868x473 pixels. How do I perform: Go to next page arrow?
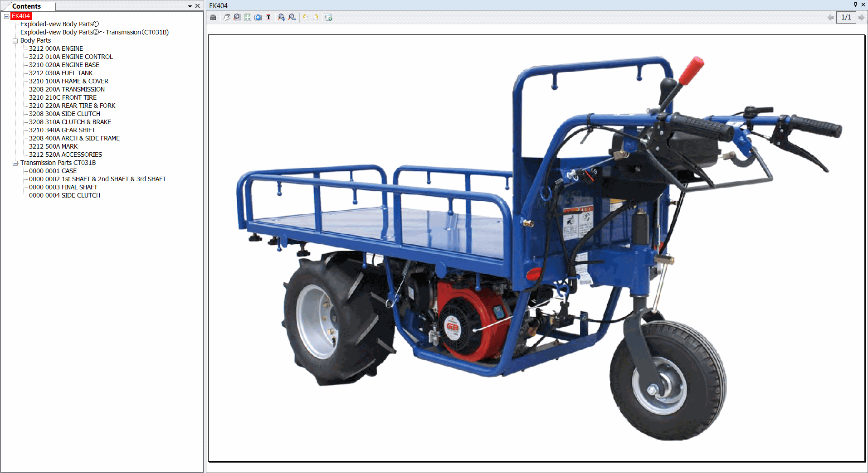(861, 17)
